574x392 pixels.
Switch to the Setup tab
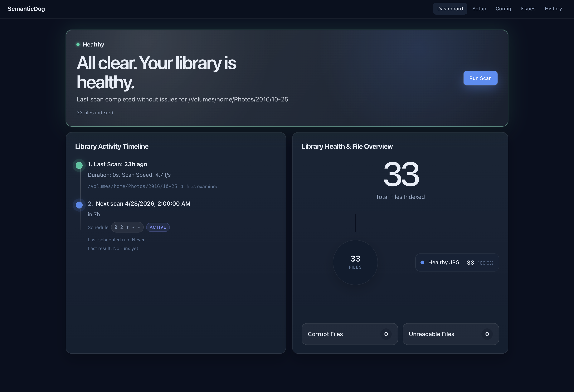(x=479, y=9)
